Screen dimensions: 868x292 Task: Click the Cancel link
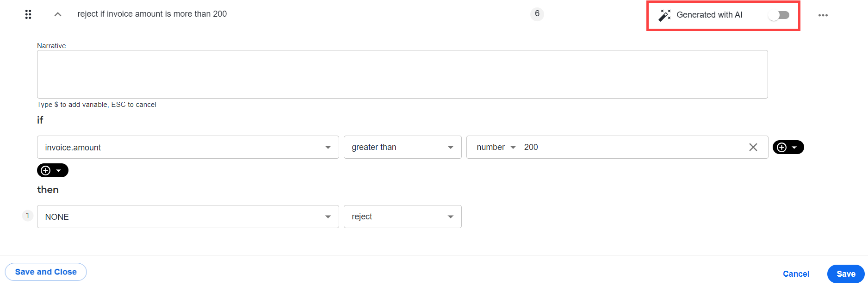(x=796, y=274)
